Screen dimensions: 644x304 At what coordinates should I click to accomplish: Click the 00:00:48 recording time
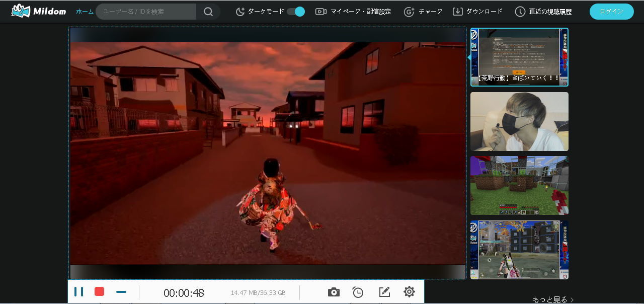pyautogui.click(x=184, y=293)
